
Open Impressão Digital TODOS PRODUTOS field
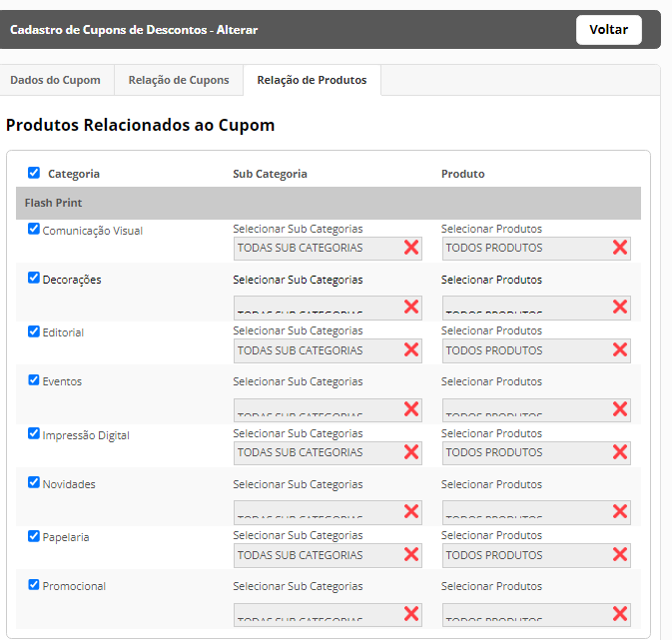tap(536, 452)
